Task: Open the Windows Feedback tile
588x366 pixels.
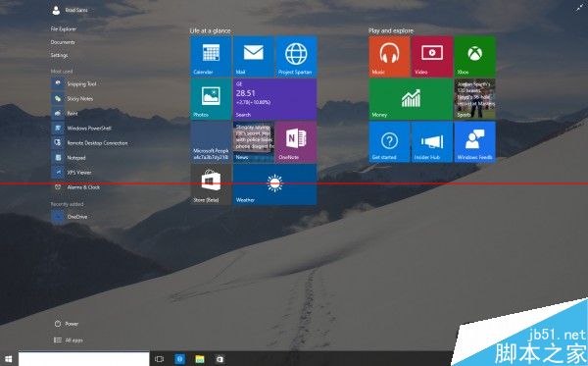Action: [474, 142]
